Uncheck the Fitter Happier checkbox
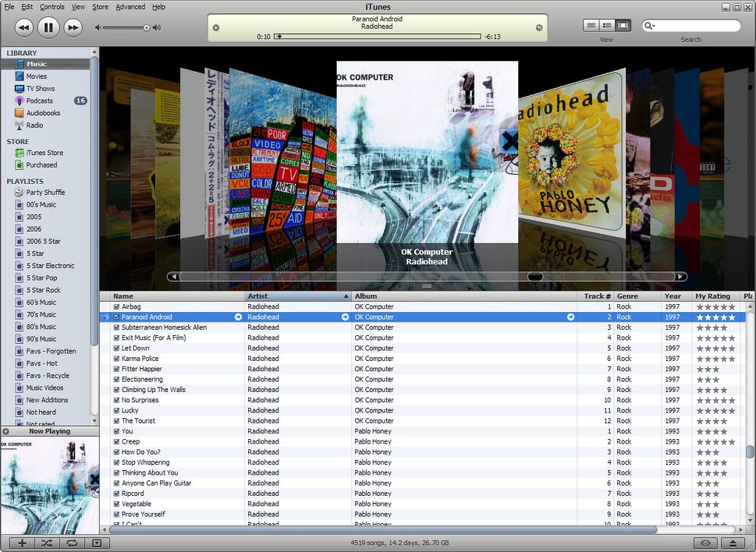The height and width of the screenshot is (552, 756). point(116,369)
